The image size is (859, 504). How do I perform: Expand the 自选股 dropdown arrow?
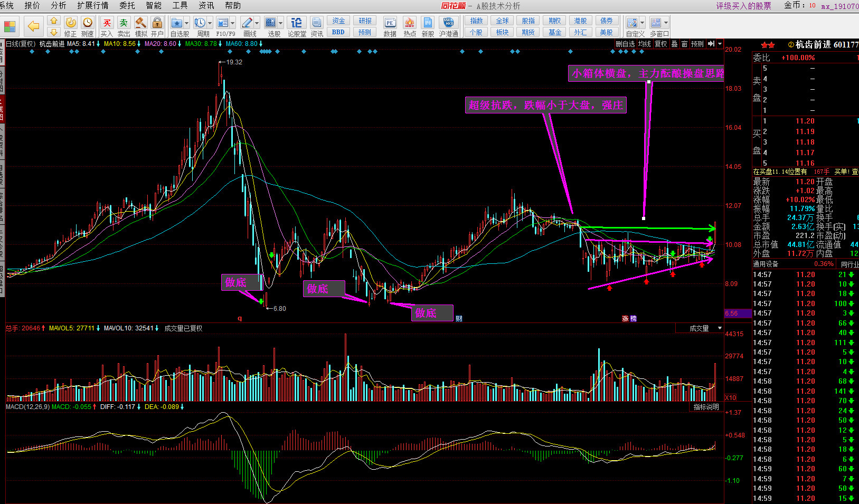(x=187, y=23)
